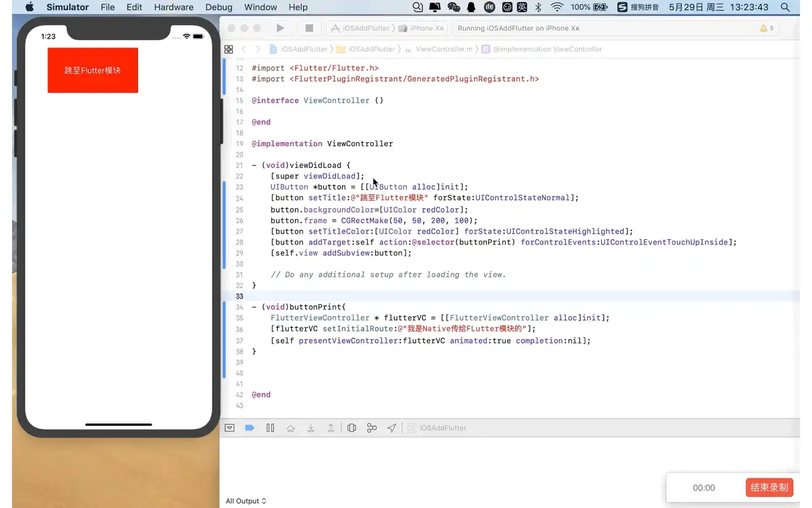This screenshot has height=508, width=812.
Task: Click CGRectMake on line 26
Action: [364, 220]
